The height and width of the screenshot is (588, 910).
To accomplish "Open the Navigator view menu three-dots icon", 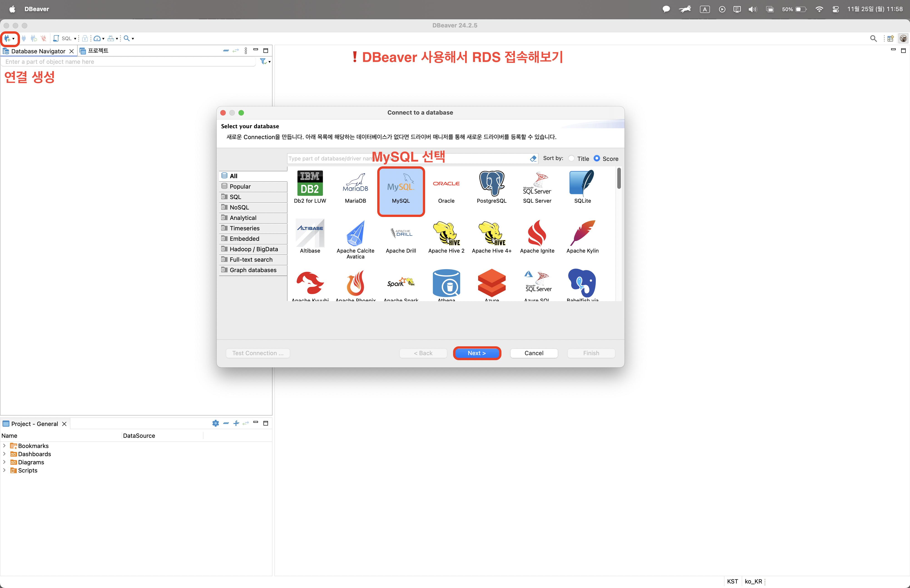I will [x=246, y=50].
